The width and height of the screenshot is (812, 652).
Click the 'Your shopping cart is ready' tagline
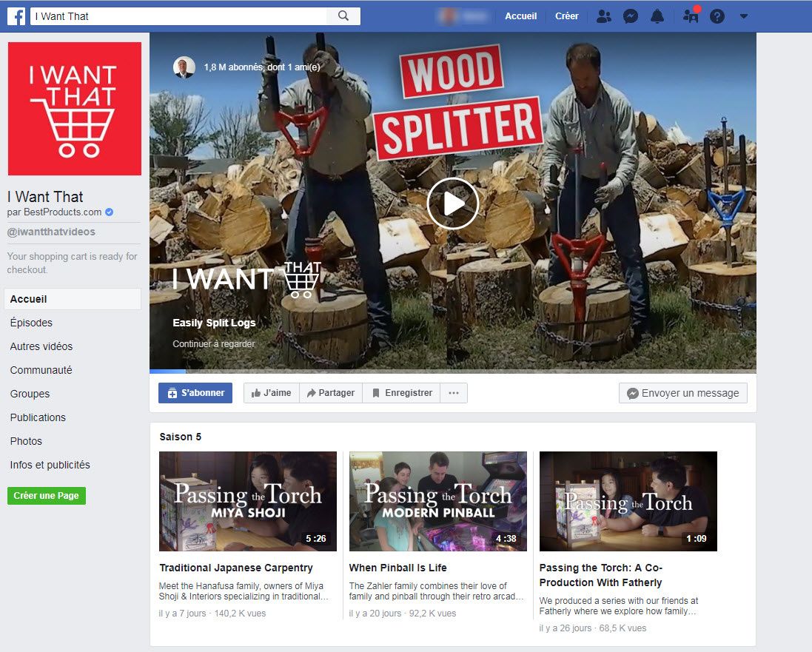(x=72, y=263)
